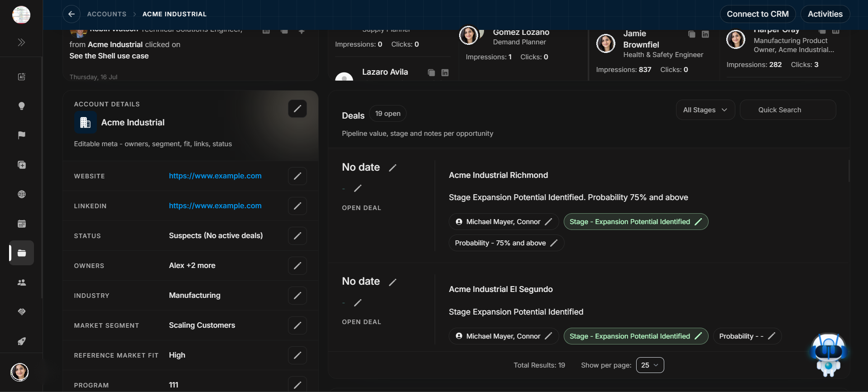Edit the Status field
The height and width of the screenshot is (392, 868).
pos(297,236)
